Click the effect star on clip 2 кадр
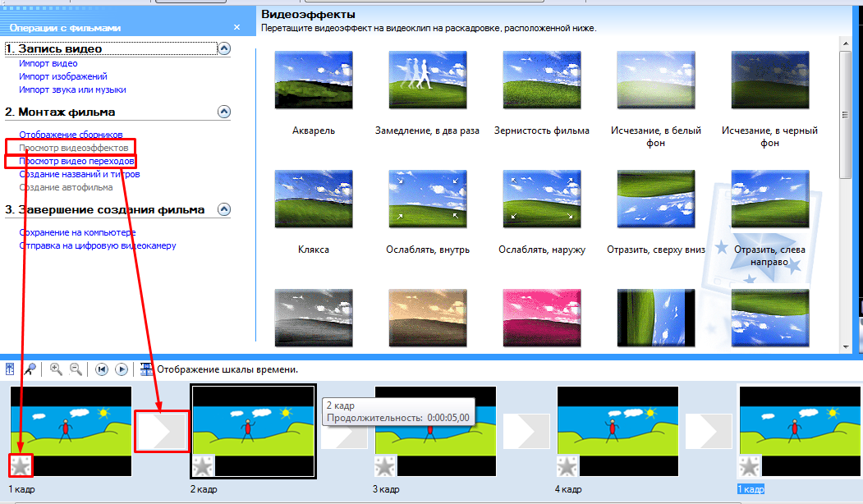The width and height of the screenshot is (863, 504). 203,466
